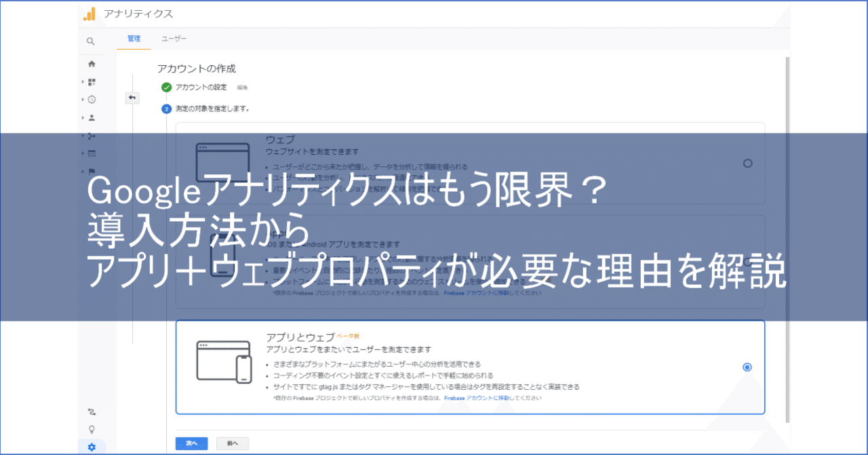Select the ウェブ radio button
The width and height of the screenshot is (868, 455).
point(747,163)
